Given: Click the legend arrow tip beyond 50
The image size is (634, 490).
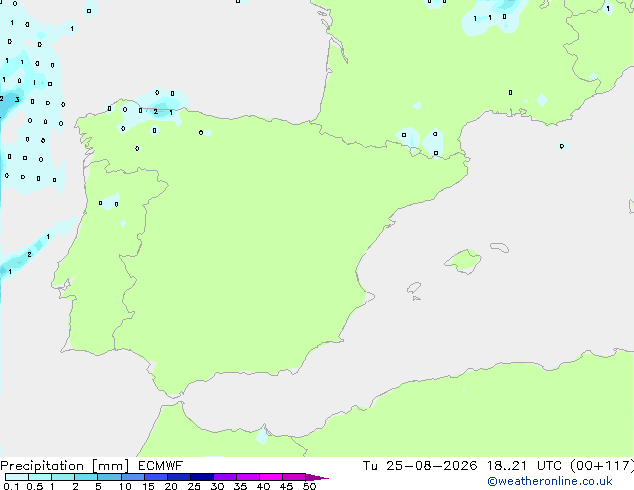Looking at the screenshot, I should 317,477.
